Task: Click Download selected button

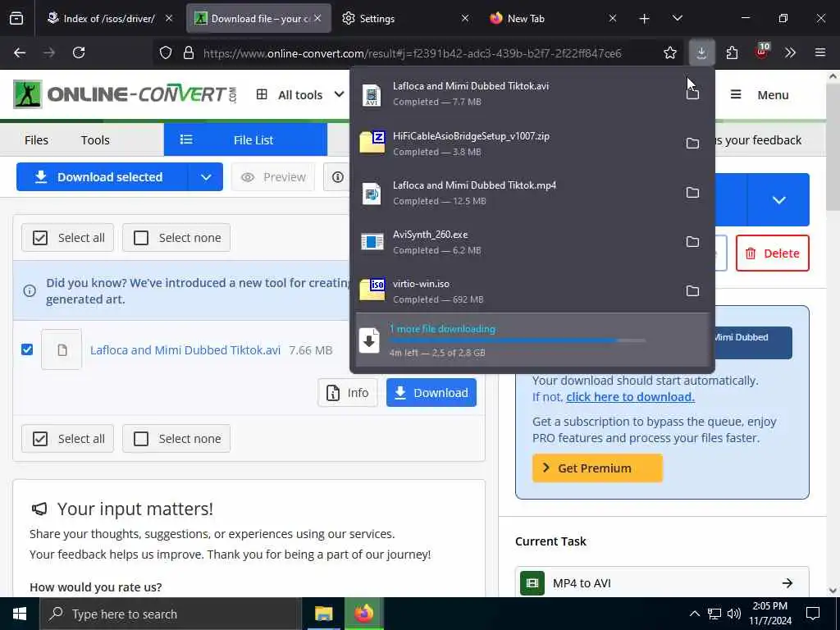Action: [x=103, y=177]
